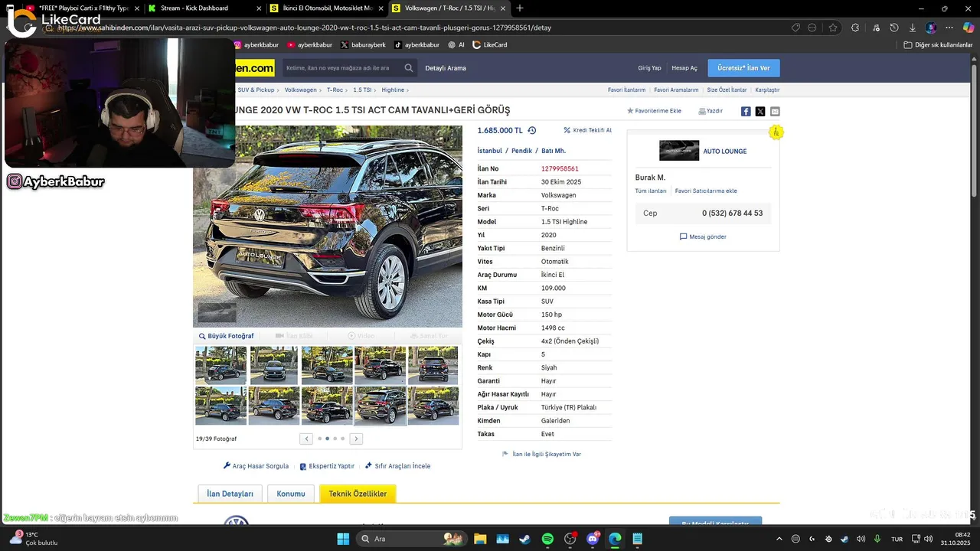Viewport: 980px width, 551px height.
Task: Click Giriş Yap link
Action: tap(649, 68)
